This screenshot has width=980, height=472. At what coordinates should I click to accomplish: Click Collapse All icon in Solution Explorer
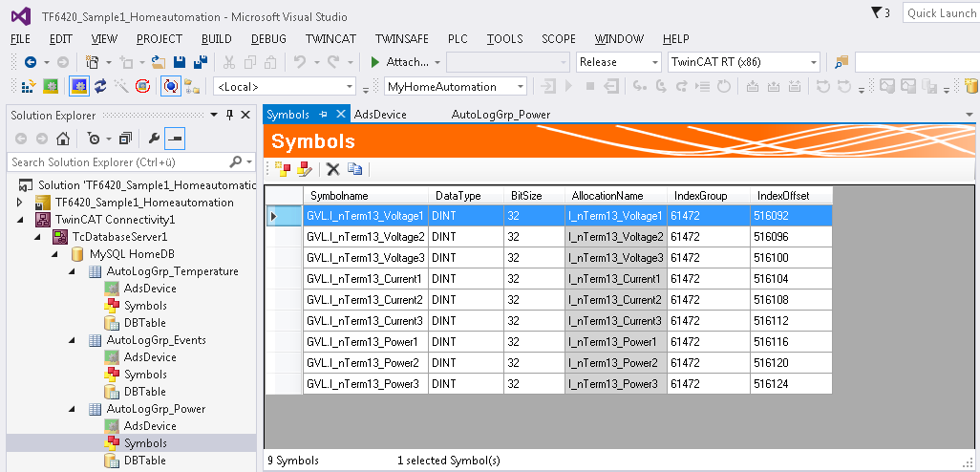click(x=126, y=139)
